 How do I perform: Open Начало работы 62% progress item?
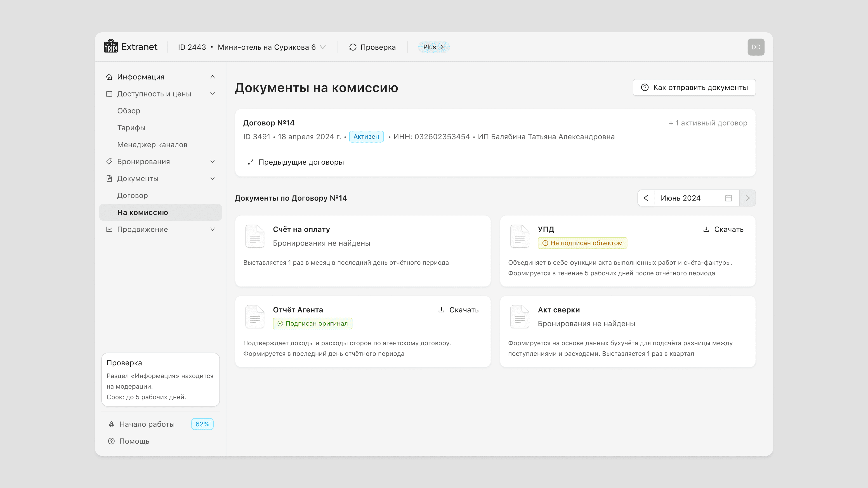[x=147, y=424]
